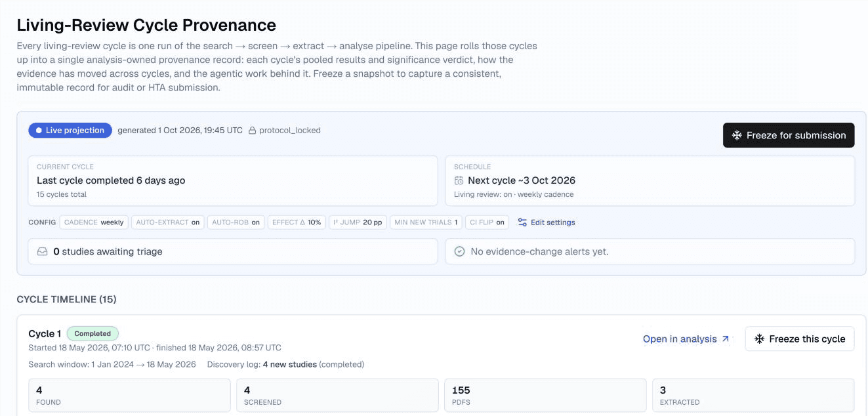Viewport: 868px width, 416px height.
Task: Click the generated 1 Oct 2026 timestamp
Action: click(x=180, y=131)
